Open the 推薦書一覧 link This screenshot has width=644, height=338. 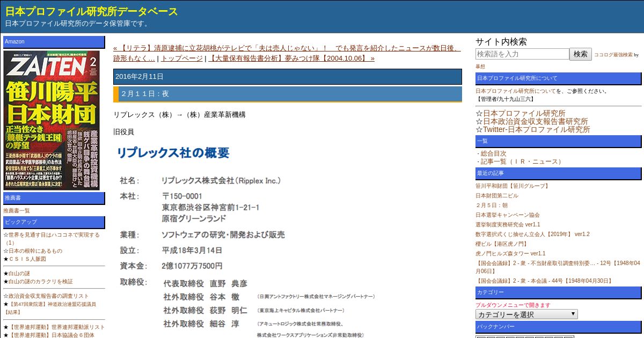point(17,210)
